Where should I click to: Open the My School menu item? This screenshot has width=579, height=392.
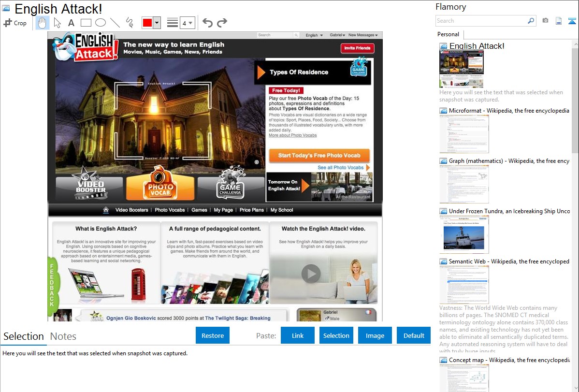pyautogui.click(x=282, y=210)
